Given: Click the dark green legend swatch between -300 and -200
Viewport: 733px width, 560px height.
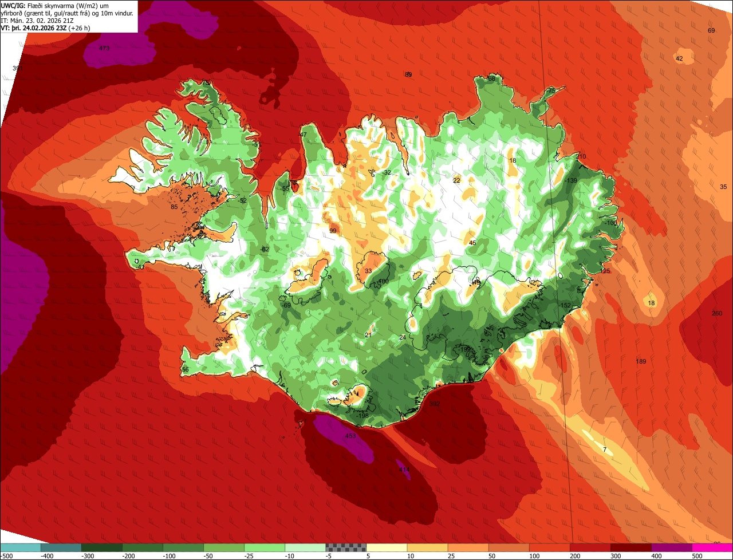Looking at the screenshot, I should coord(102,547).
